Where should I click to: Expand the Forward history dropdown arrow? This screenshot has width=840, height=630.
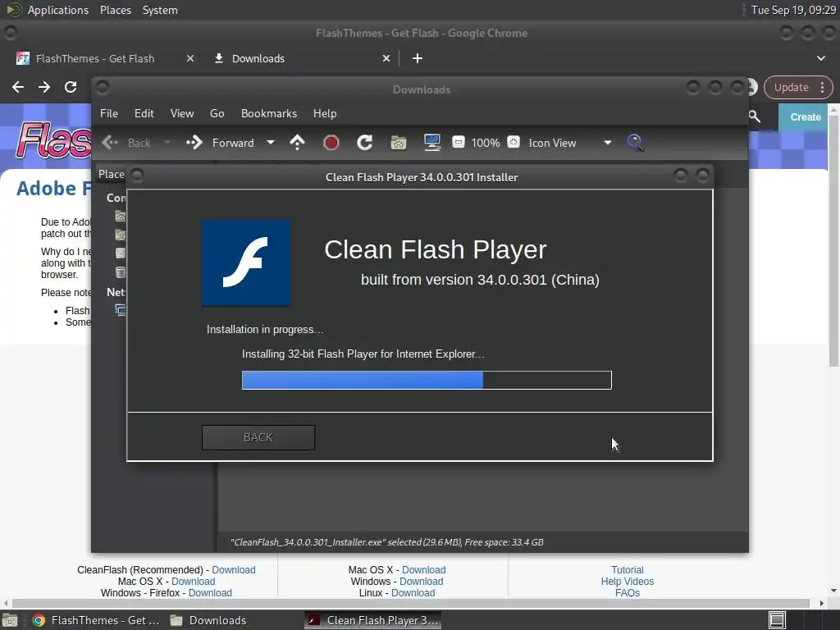click(x=271, y=143)
